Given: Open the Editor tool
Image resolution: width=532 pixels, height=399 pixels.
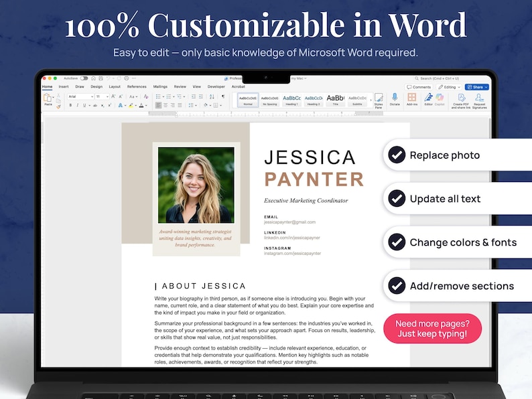Looking at the screenshot, I should point(429,100).
